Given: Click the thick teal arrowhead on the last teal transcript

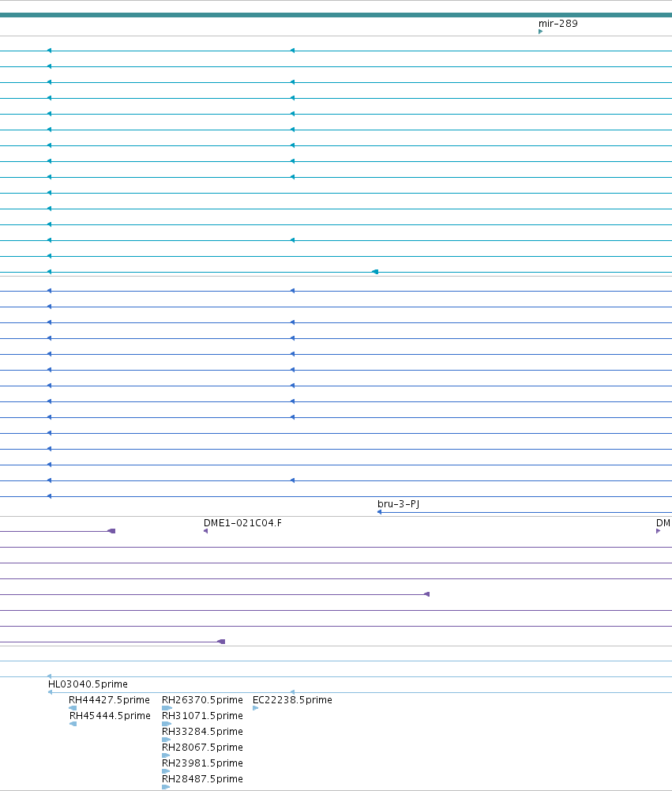Looking at the screenshot, I should click(x=375, y=272).
